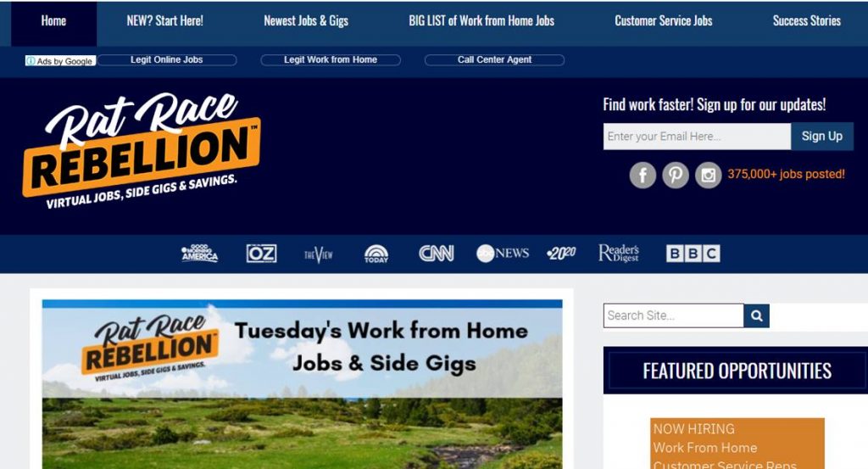868x469 pixels.
Task: Open the Instagram social icon
Action: (x=708, y=176)
